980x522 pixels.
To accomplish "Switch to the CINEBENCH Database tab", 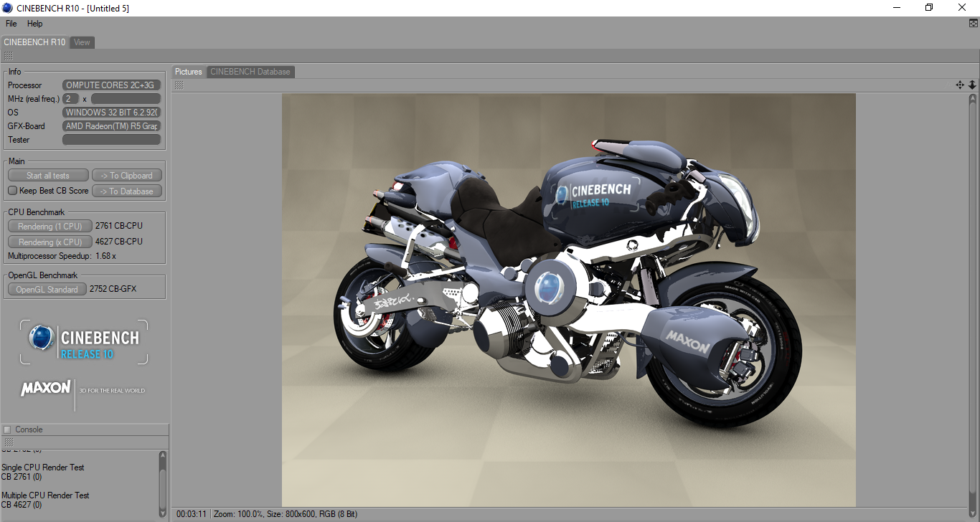I will click(250, 72).
